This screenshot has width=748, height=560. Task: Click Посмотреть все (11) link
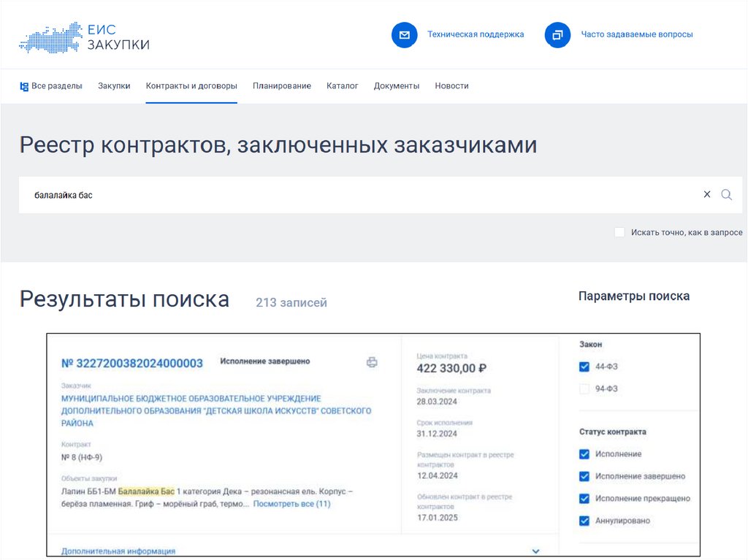pos(291,504)
